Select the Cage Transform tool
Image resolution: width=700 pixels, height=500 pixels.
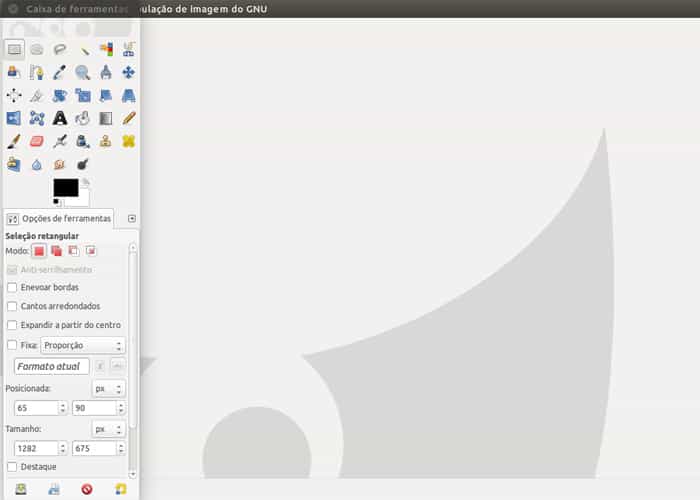[37, 118]
